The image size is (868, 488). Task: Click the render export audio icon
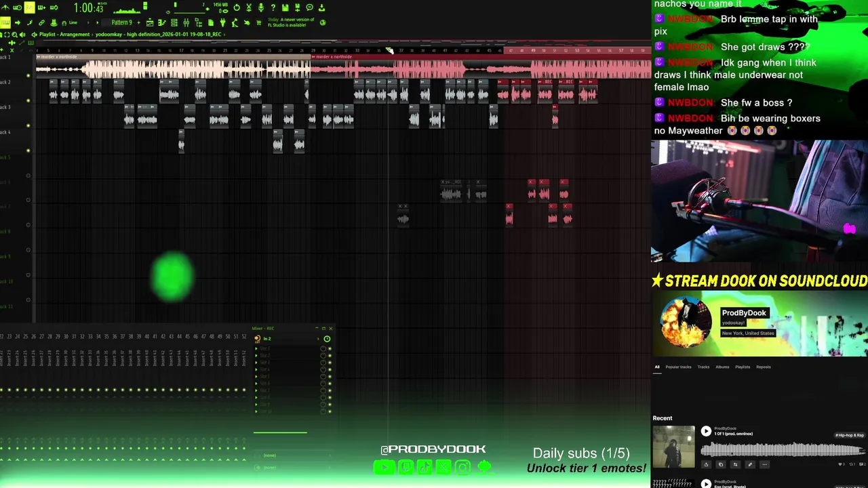point(297,7)
